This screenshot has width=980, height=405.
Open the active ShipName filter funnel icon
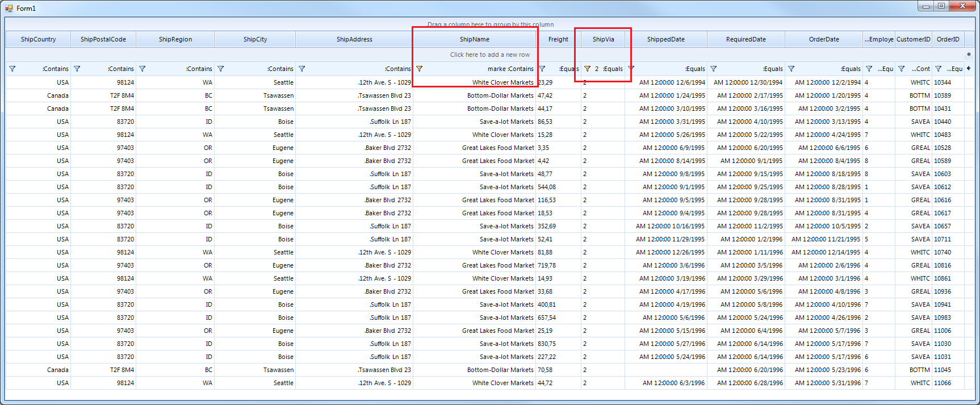pyautogui.click(x=420, y=69)
